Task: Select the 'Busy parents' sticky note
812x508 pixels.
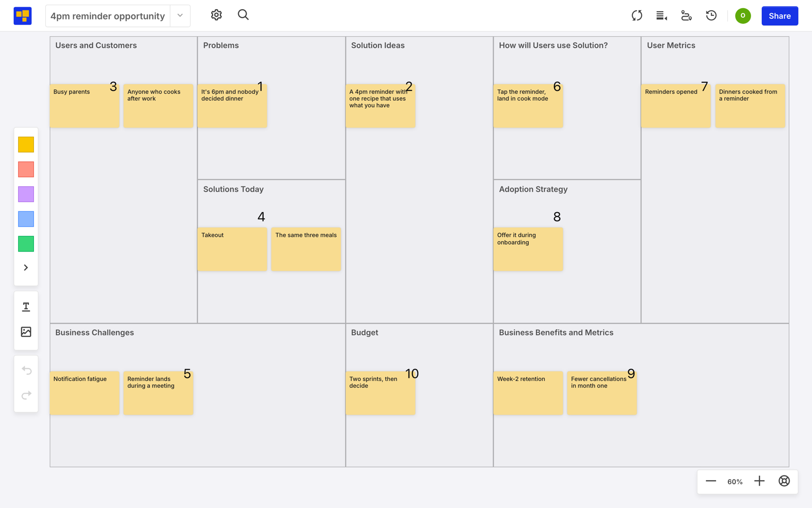Action: pyautogui.click(x=84, y=106)
